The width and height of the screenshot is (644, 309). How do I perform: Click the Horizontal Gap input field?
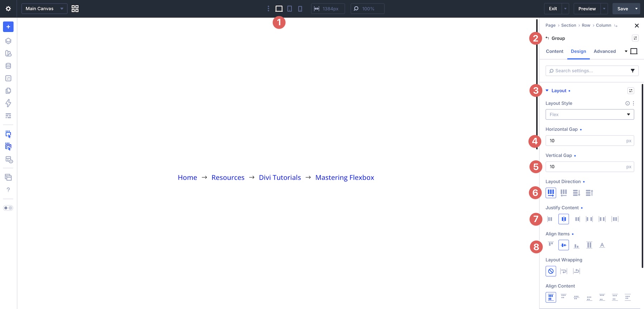coord(590,141)
